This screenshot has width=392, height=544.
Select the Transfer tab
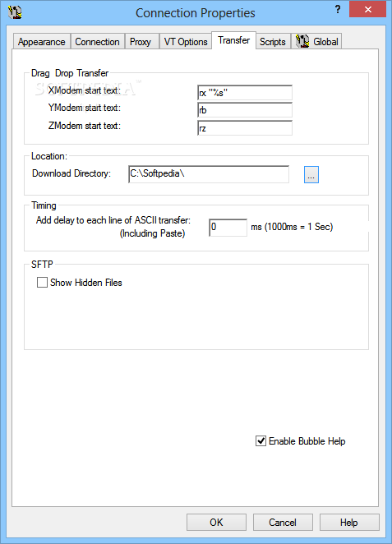pos(234,40)
